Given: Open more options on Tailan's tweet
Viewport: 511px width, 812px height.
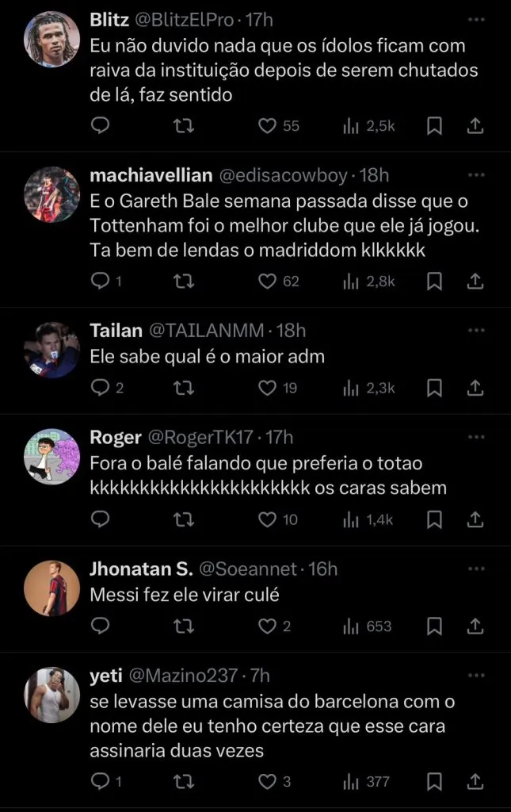Looking at the screenshot, I should click(x=476, y=330).
